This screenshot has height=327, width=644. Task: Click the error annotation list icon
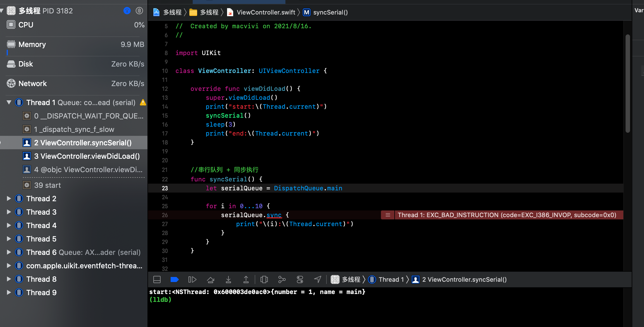pyautogui.click(x=388, y=215)
